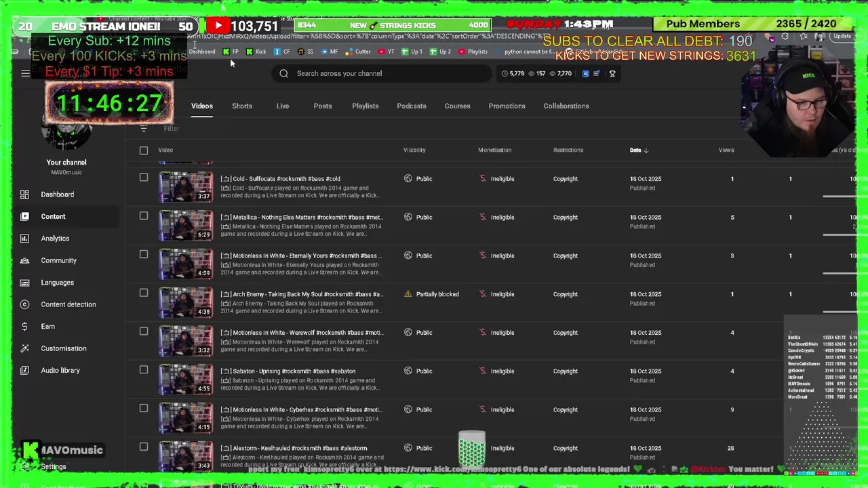Screen dimensions: 868x488
Task: Open the Playlists bookmark
Action: click(x=473, y=52)
